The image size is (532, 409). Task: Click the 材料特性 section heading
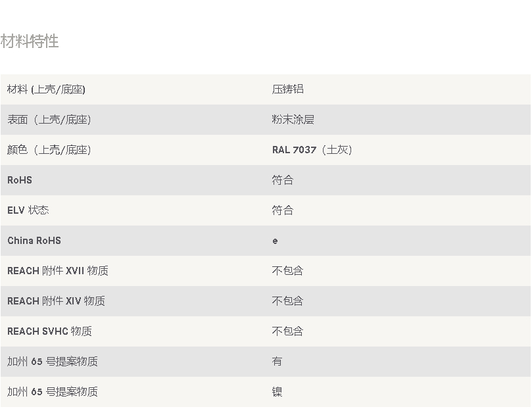30,41
